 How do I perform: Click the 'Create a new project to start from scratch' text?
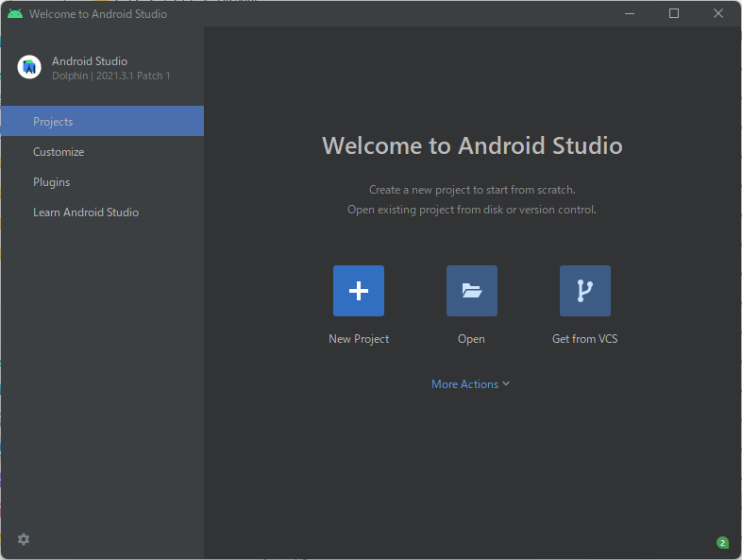click(472, 190)
